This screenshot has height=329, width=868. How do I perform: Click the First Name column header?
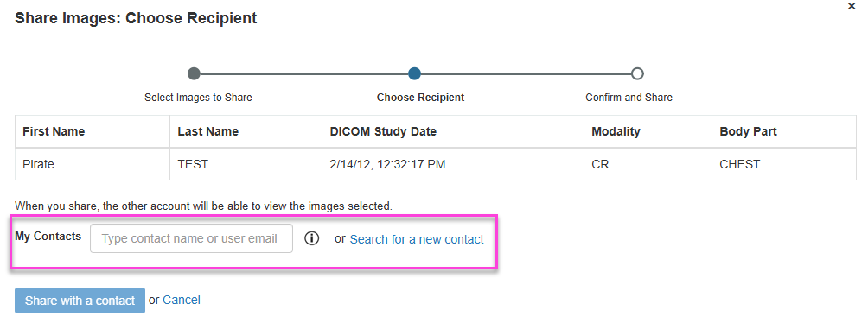coord(93,131)
